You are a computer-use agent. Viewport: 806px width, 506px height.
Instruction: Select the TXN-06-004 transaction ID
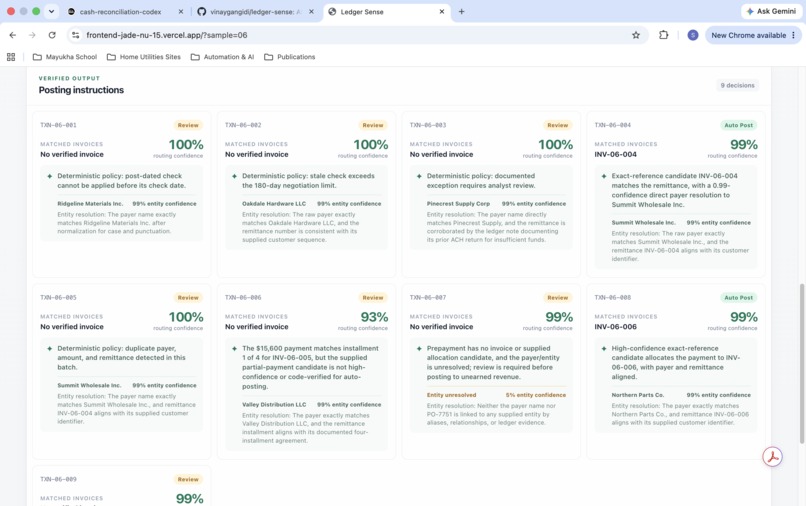613,125
